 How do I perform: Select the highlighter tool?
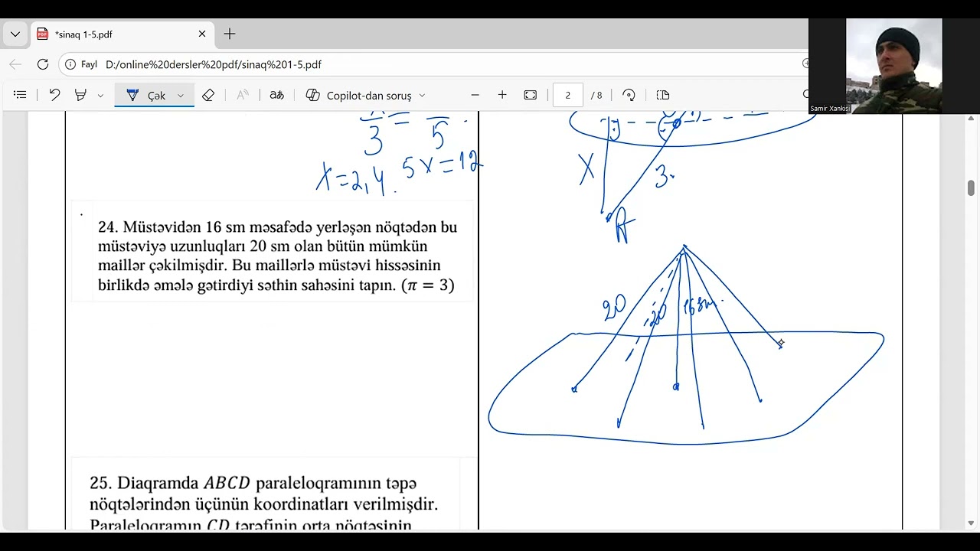pyautogui.click(x=80, y=95)
